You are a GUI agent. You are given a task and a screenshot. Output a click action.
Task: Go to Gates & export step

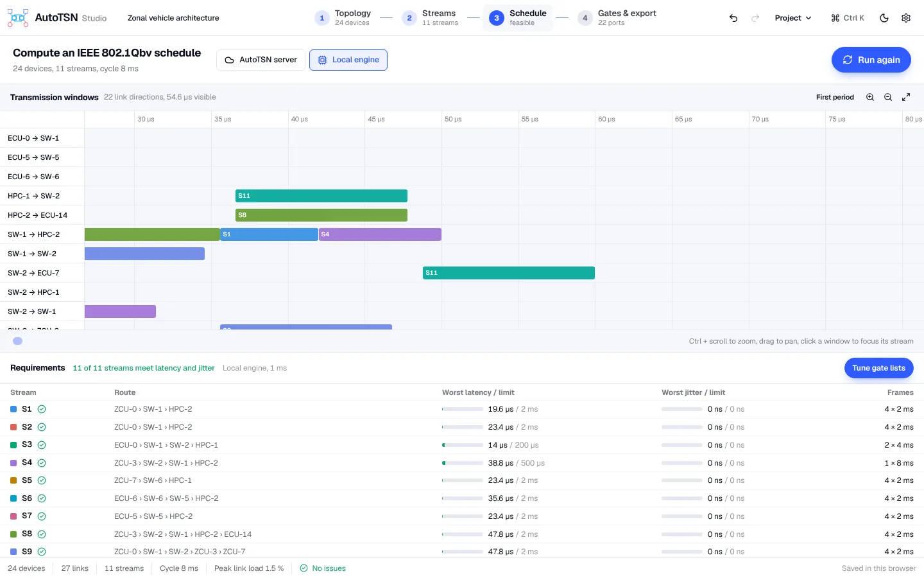[617, 18]
